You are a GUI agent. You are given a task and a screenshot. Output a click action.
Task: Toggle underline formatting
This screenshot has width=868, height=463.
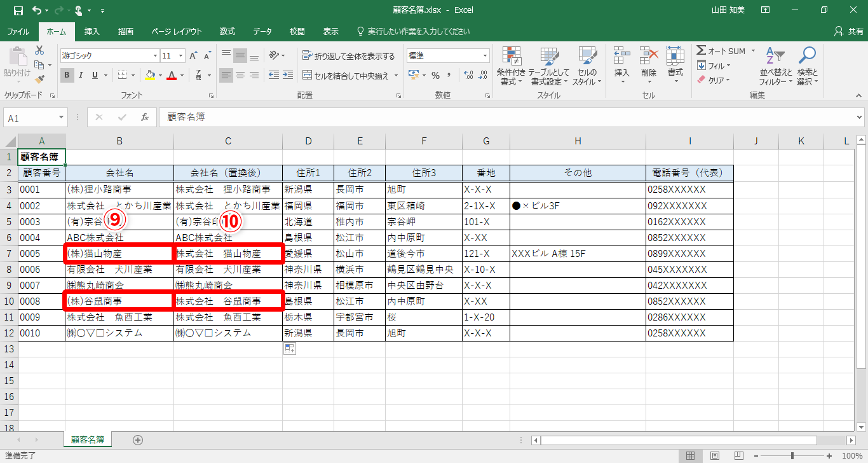(96, 75)
